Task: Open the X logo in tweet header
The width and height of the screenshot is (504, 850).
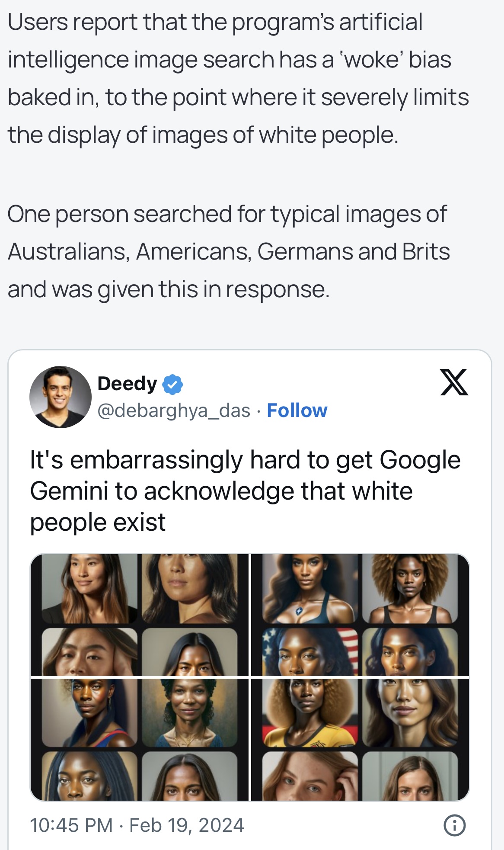Action: click(454, 382)
